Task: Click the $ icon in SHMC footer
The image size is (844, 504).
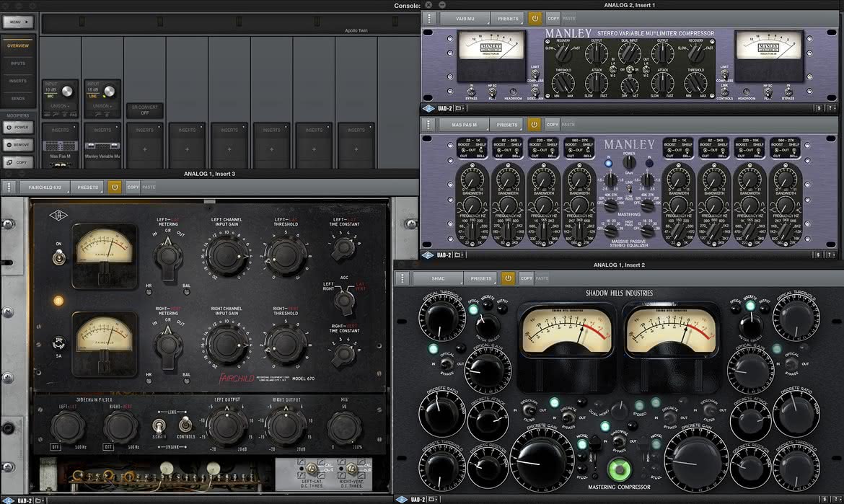Action: 825,500
